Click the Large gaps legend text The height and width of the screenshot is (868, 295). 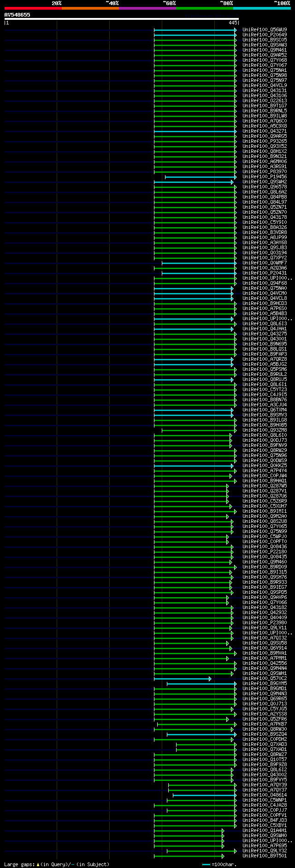[x=57, y=864]
